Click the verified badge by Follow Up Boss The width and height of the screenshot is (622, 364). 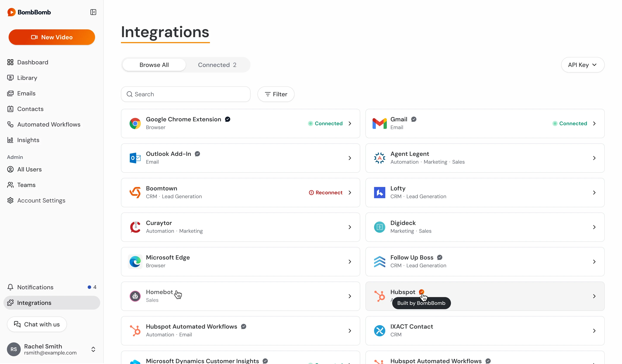tap(440, 257)
